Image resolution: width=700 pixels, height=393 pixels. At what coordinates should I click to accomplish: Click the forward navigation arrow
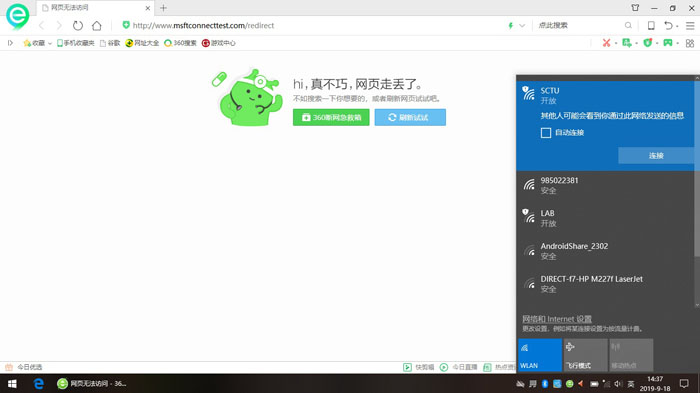click(x=59, y=25)
